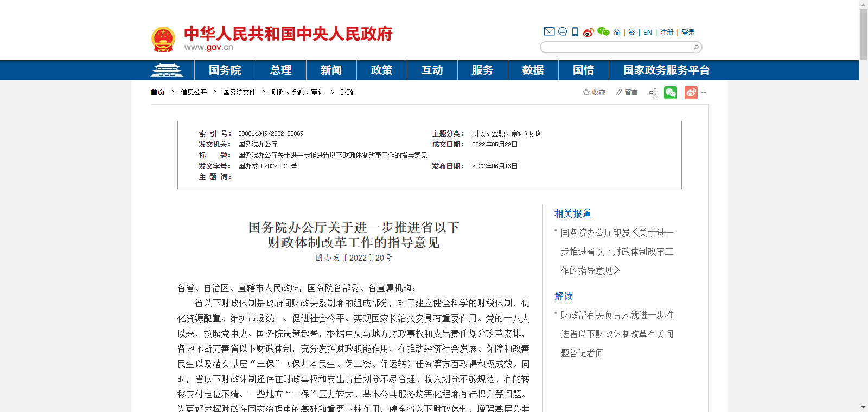This screenshot has width=868, height=412.
Task: Click the scrollbar down arrow
Action: pos(863,407)
